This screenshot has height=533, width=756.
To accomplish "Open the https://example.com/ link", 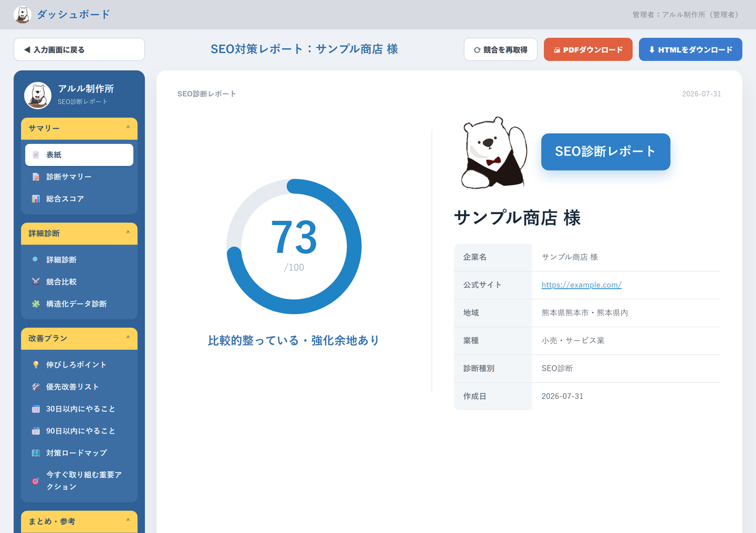I will tap(582, 285).
